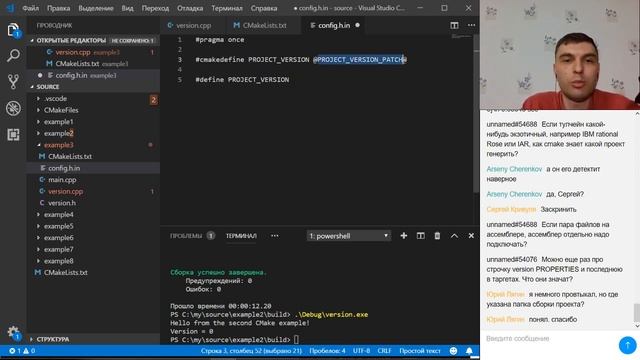Open editor more actions ellipsis
This screenshot has width=640, height=360.
(x=471, y=25)
